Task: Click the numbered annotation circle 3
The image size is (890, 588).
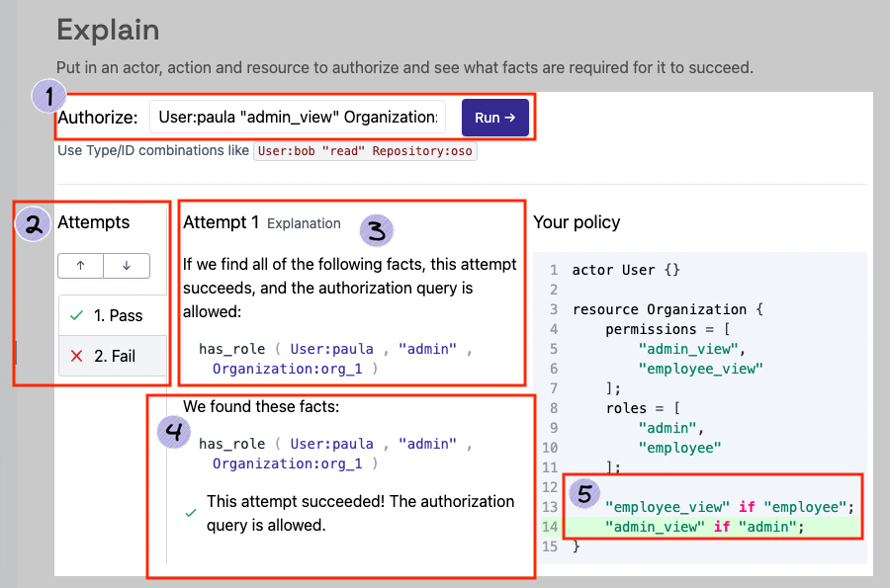Action: coord(376,231)
